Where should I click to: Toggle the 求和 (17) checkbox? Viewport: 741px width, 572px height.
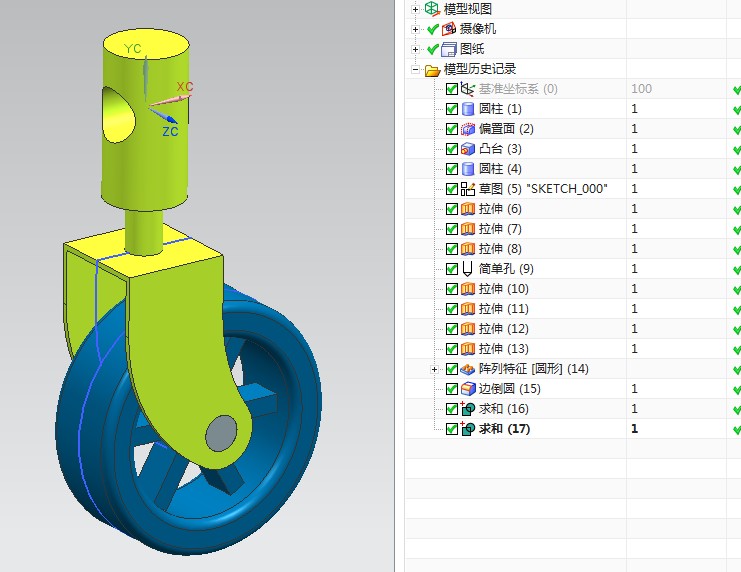click(452, 429)
